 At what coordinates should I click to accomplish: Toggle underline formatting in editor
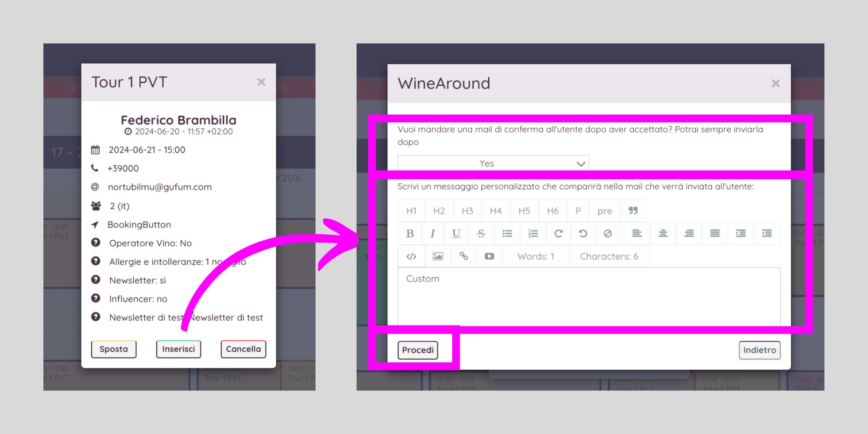click(456, 233)
